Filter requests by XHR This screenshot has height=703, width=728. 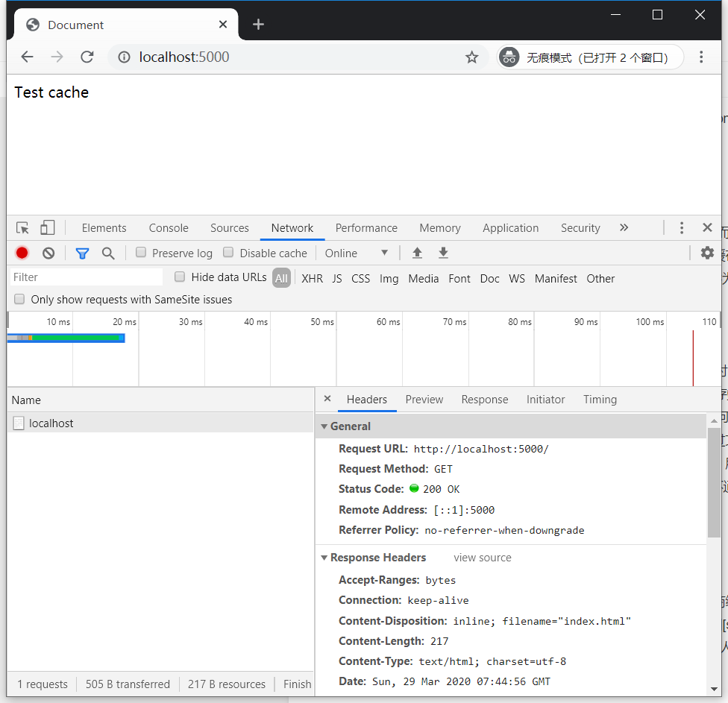tap(312, 278)
